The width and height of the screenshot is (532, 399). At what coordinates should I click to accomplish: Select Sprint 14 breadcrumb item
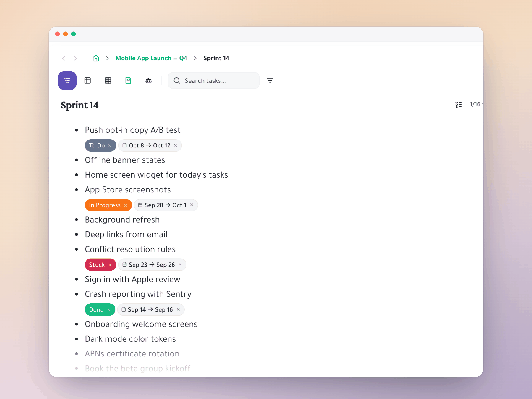point(216,58)
